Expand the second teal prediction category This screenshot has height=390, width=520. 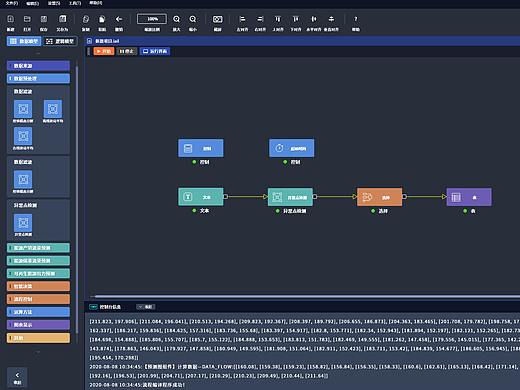point(38,260)
